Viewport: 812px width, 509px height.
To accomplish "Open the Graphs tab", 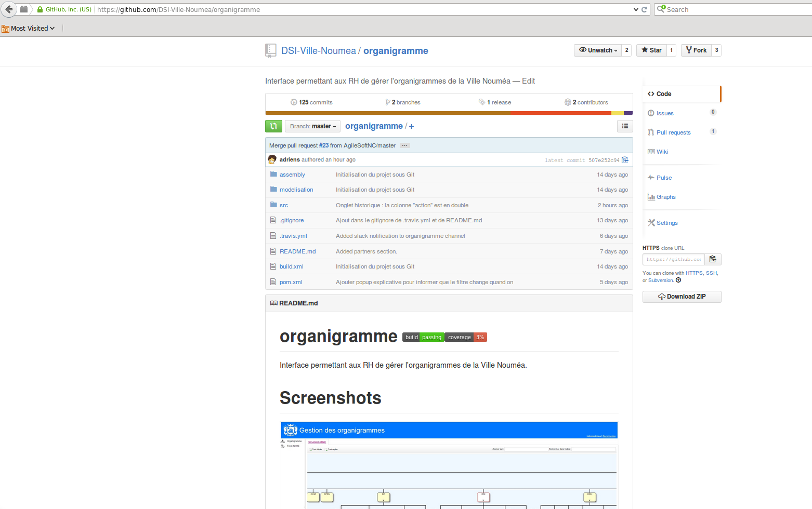I will [666, 197].
